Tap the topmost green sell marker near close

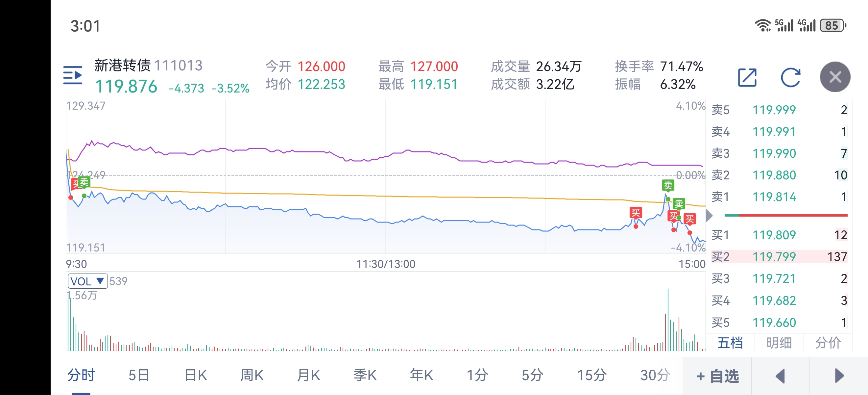tap(668, 185)
